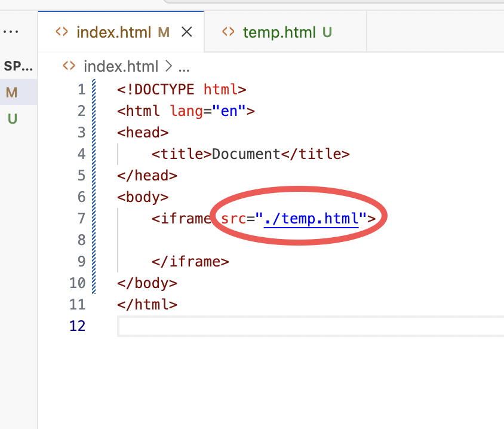Screen dimensions: 504x429
Task: Open the breadcrumb ellipsis symbol list
Action: click(184, 69)
